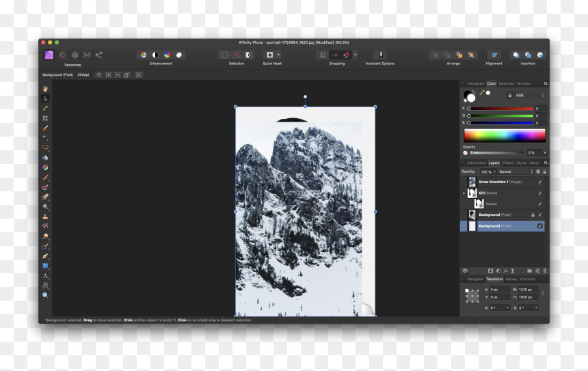Screen dimensions: 588x371
Task: Select the Flood Fill tool
Action: [45, 157]
